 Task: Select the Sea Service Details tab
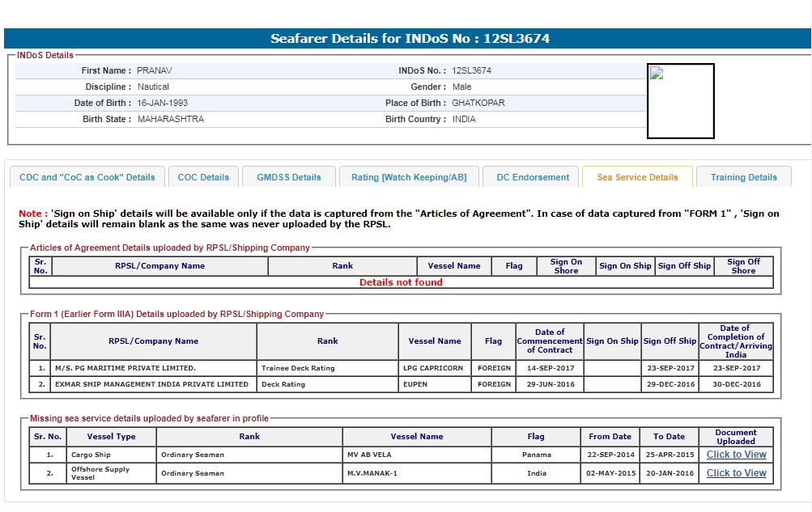637,177
